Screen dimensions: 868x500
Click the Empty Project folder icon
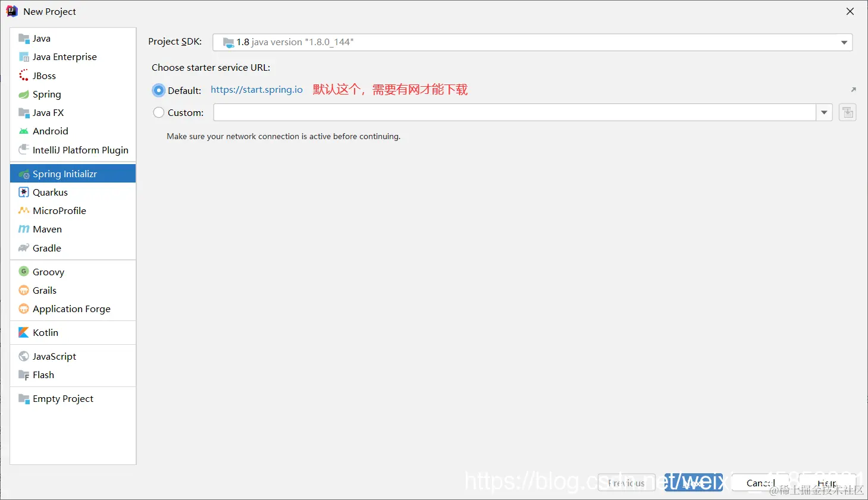[24, 399]
